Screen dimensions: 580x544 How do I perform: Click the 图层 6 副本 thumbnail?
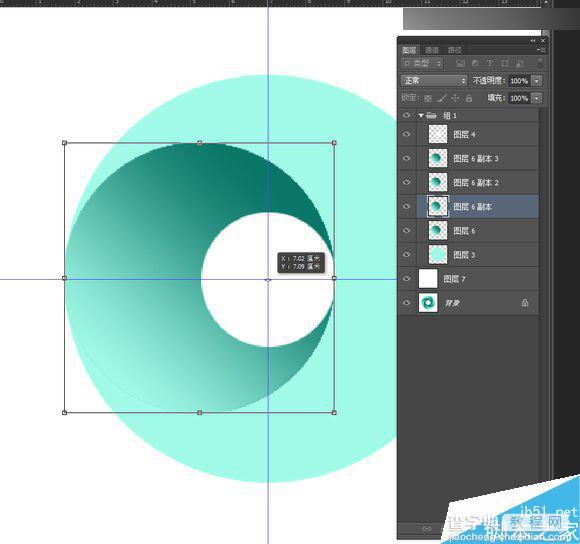click(x=438, y=206)
